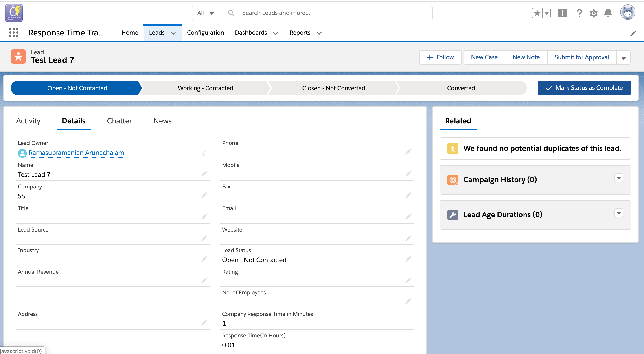The width and height of the screenshot is (644, 354).
Task: Open the more actions dropdown beside Submit for Approval
Action: (624, 58)
